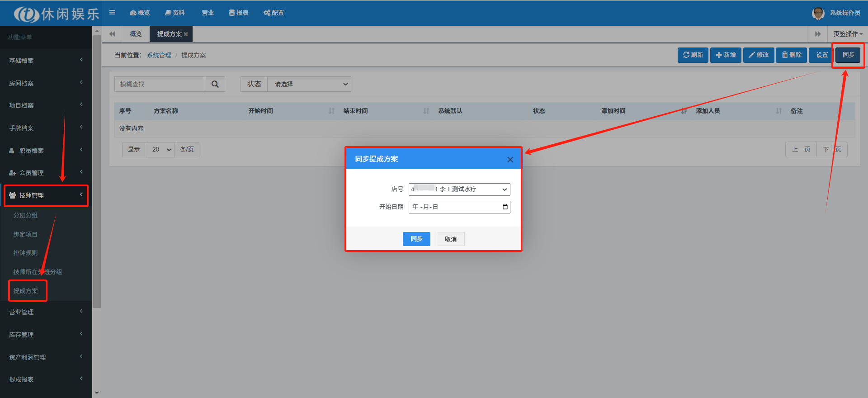Open the 状态 请选择 dropdown
This screenshot has width=868, height=398.
(309, 84)
